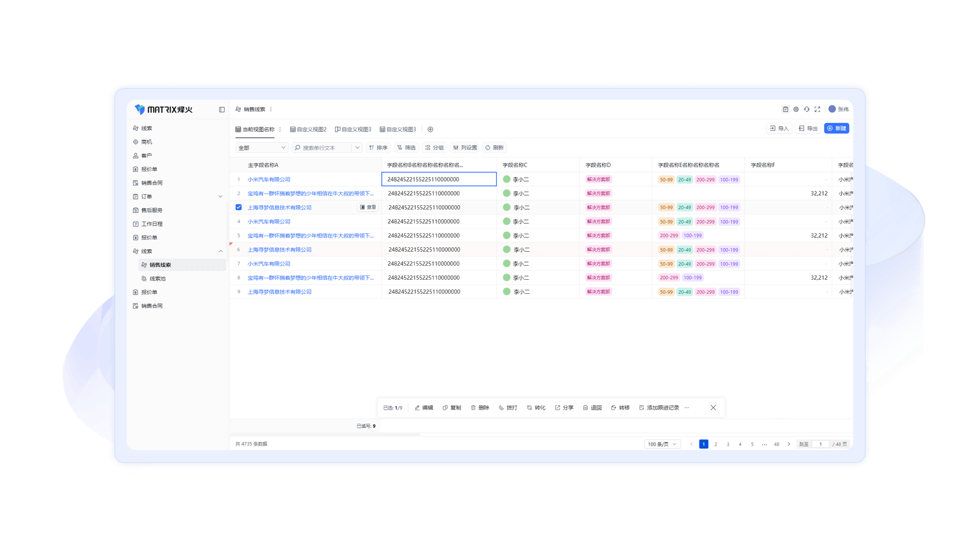
Task: Go to page 2 in pagination
Action: point(715,444)
